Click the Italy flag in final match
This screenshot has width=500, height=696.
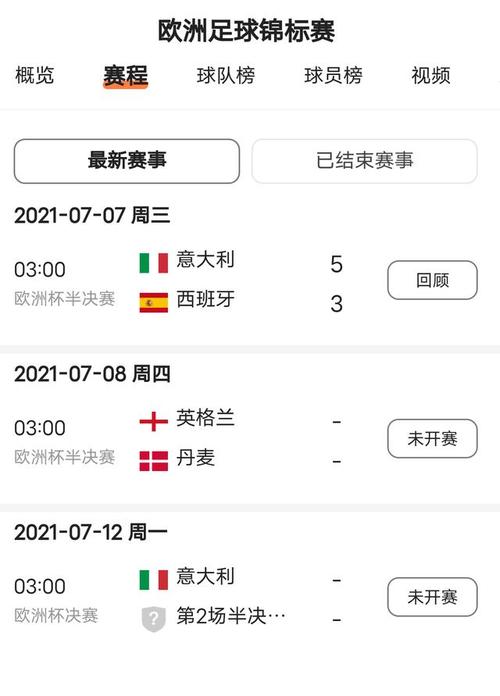(154, 580)
